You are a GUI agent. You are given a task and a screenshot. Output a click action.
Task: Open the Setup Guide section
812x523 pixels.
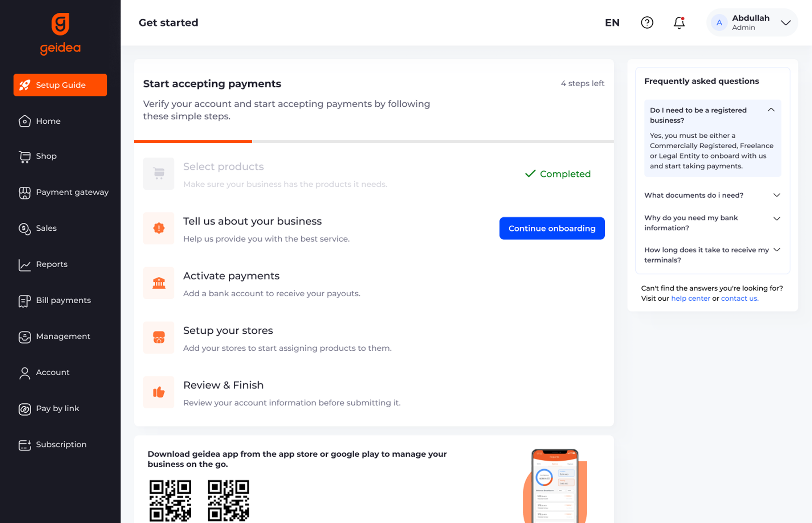[x=60, y=85]
